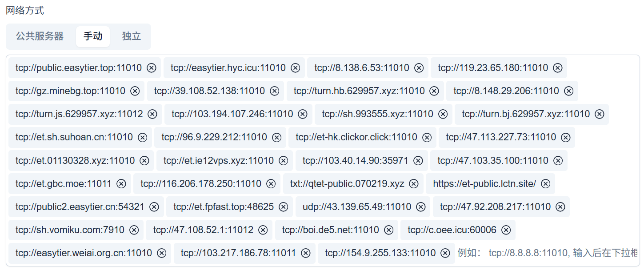
Task: Remove the https://et-public.lctn.site/ entry
Action: point(546,184)
